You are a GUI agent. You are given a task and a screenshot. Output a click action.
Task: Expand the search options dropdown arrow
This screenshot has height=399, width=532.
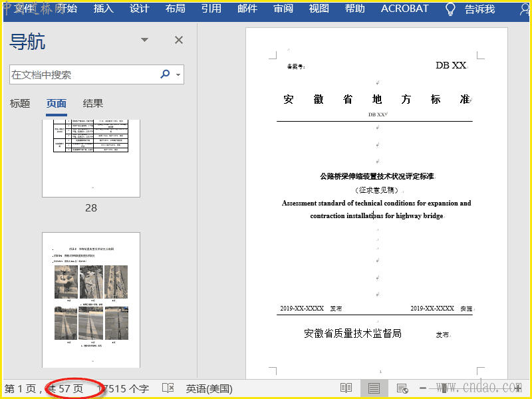(178, 74)
